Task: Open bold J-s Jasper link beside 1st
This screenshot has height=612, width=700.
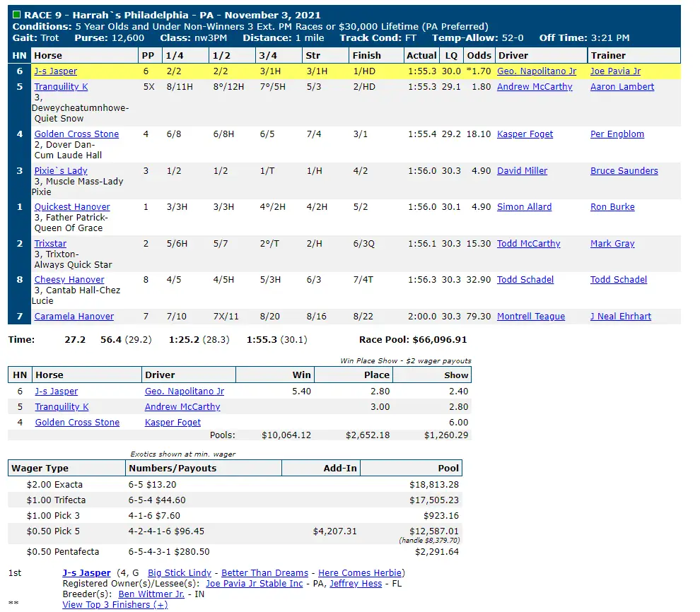Action: [x=86, y=572]
